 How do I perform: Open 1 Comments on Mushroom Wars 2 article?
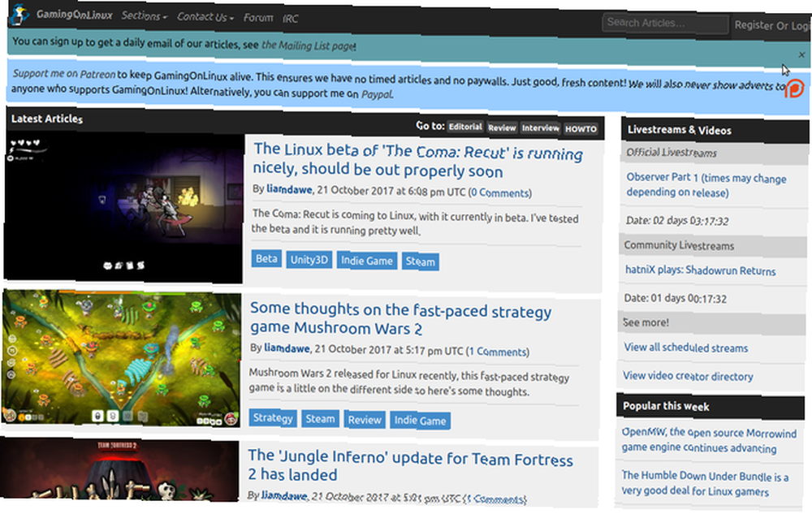pyautogui.click(x=499, y=352)
